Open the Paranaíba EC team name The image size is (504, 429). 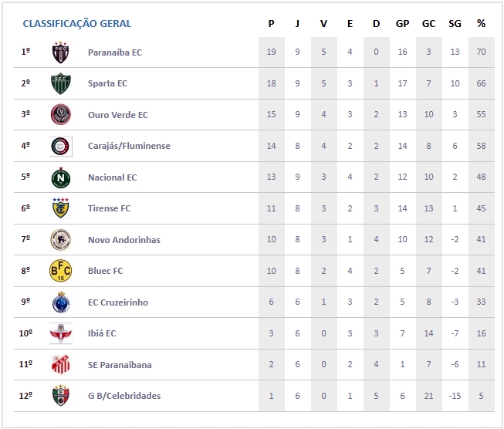coord(115,52)
